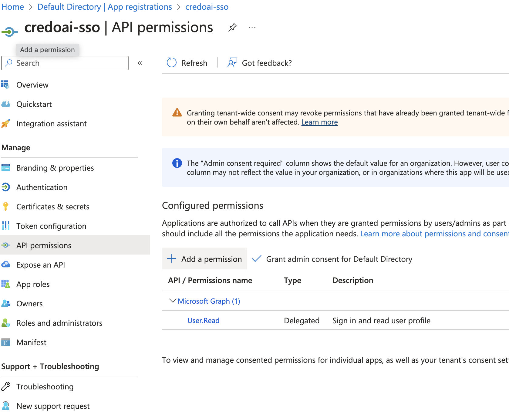Open New support request

point(53,406)
